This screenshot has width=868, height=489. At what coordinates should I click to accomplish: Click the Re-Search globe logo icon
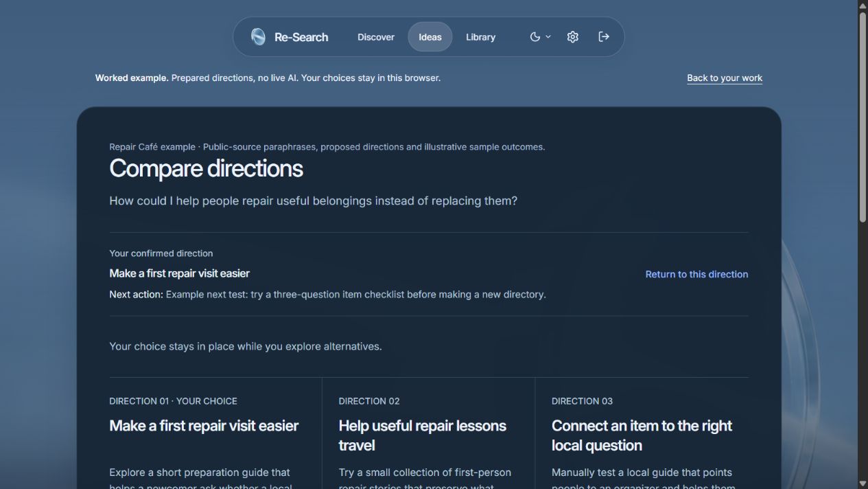tap(258, 37)
